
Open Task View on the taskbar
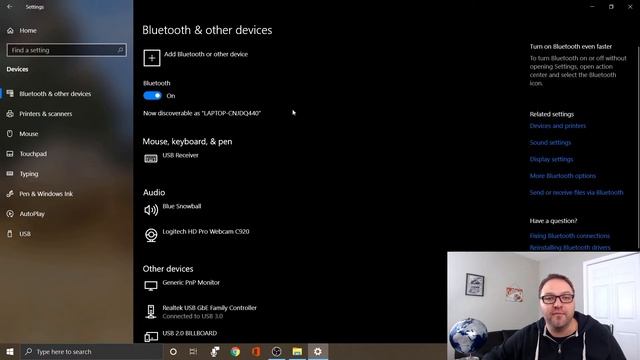click(193, 352)
